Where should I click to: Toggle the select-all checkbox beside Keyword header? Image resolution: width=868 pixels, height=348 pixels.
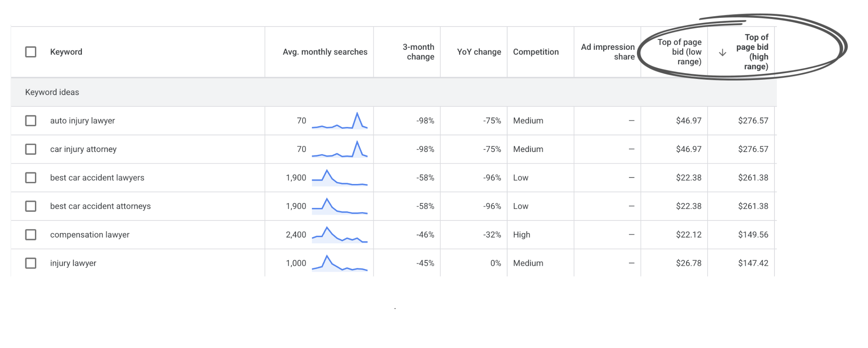click(x=31, y=52)
